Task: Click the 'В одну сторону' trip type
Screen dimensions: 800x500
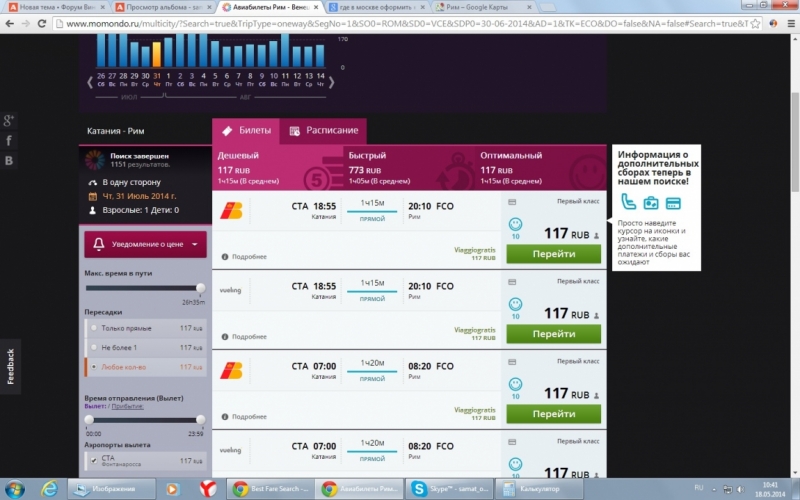Action: tap(131, 182)
